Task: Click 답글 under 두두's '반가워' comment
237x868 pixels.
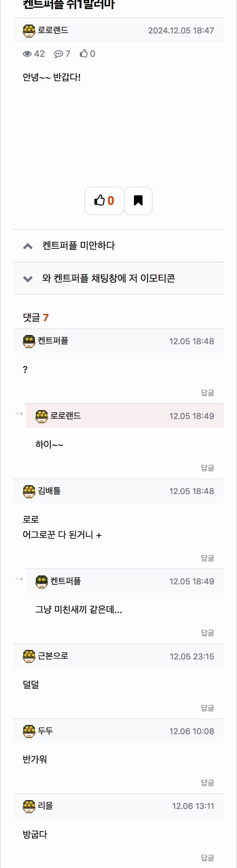Action: point(207,783)
